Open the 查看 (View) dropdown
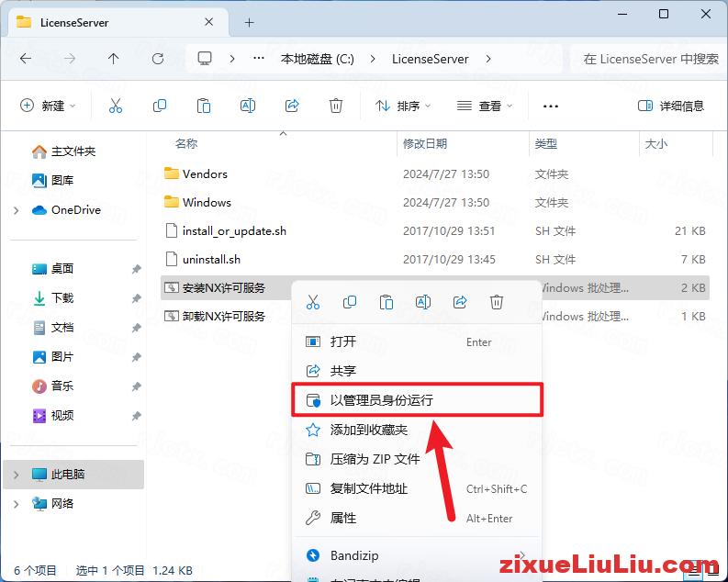This screenshot has width=728, height=582. click(485, 106)
